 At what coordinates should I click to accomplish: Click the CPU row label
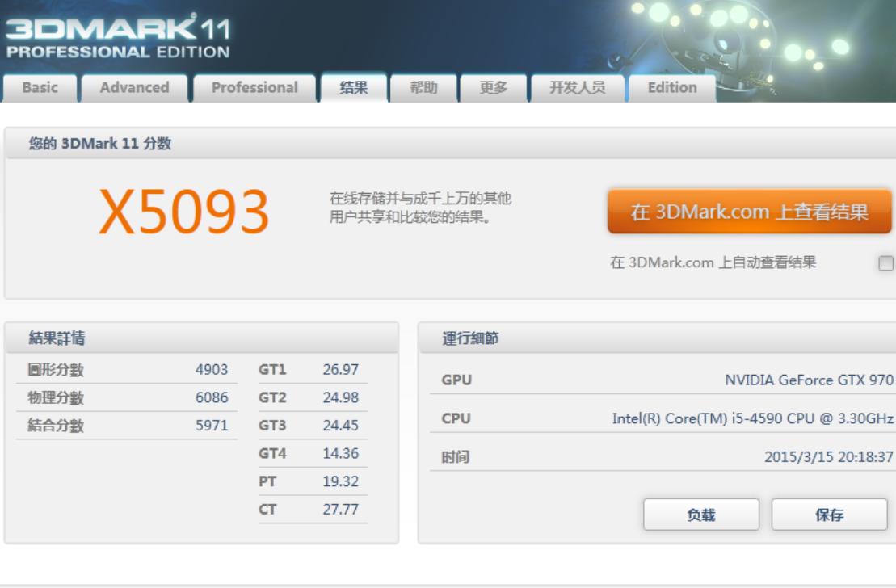456,419
